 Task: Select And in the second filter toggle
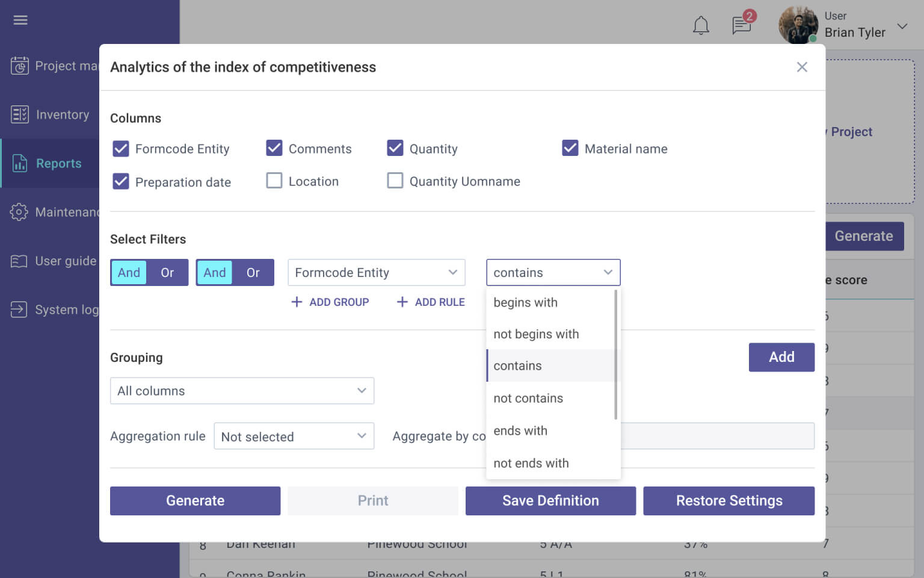coord(215,273)
